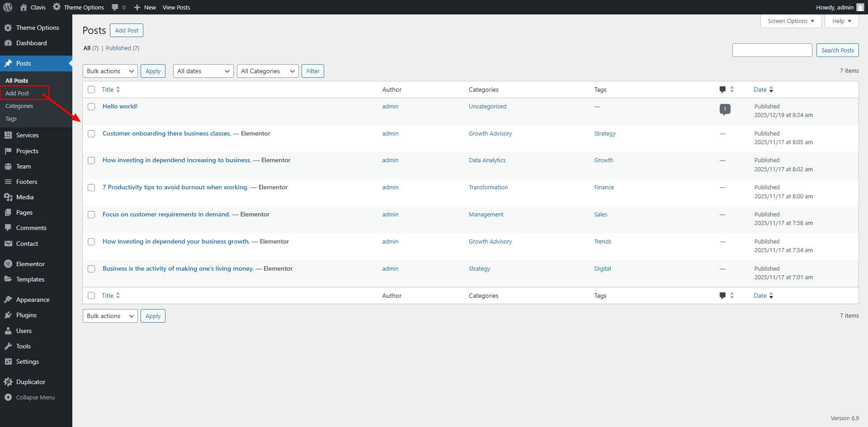Open the Growth Advisory category link

[490, 133]
